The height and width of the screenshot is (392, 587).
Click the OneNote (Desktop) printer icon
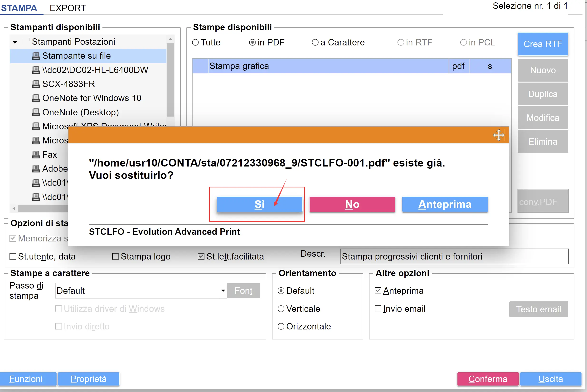(x=36, y=112)
